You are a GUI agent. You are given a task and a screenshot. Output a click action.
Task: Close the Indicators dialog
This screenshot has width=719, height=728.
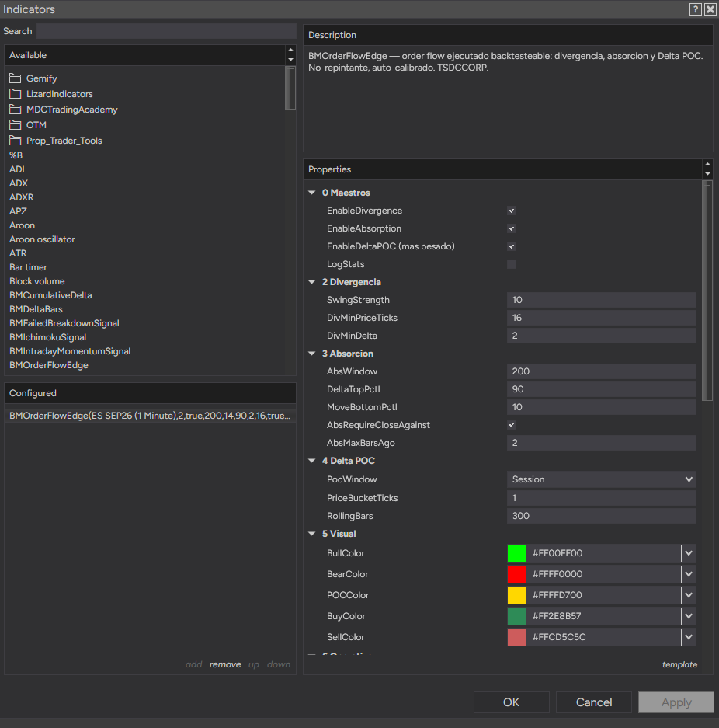[710, 9]
